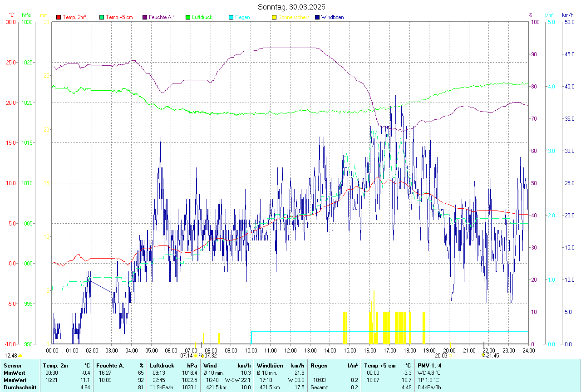Screen dimensions: 581x392
Task: Click the dark blue Windböen legend swatch
Action: [317, 17]
